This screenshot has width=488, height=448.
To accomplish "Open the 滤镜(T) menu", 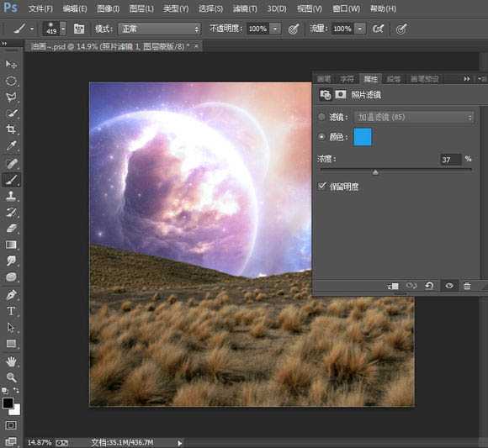I will (x=245, y=8).
